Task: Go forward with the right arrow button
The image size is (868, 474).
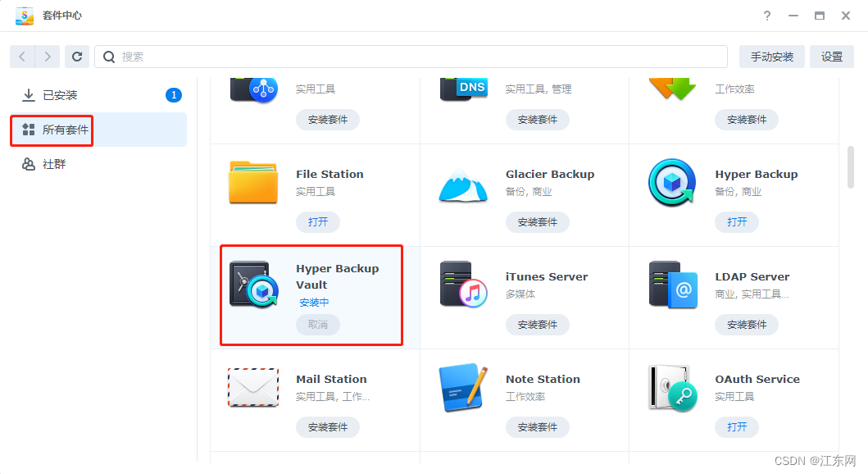Action: pos(48,57)
